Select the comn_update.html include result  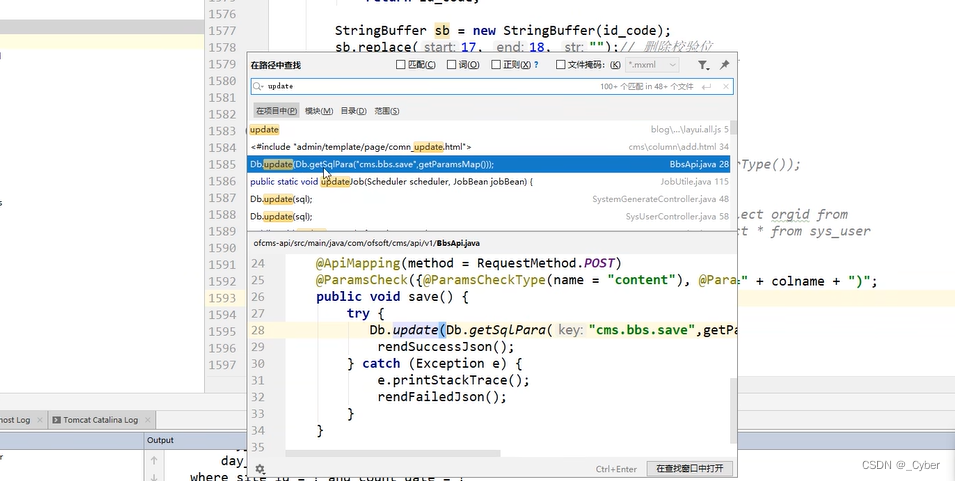tap(489, 147)
